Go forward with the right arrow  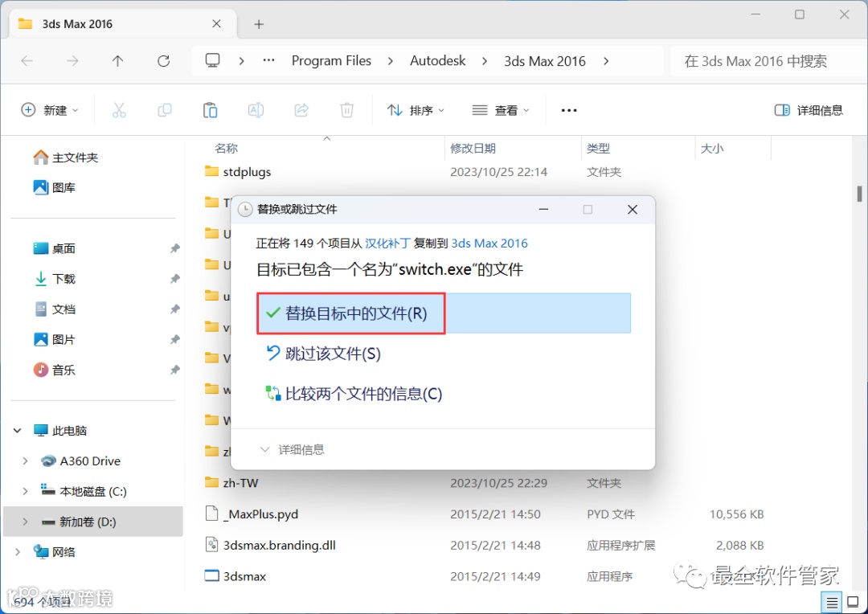72,61
